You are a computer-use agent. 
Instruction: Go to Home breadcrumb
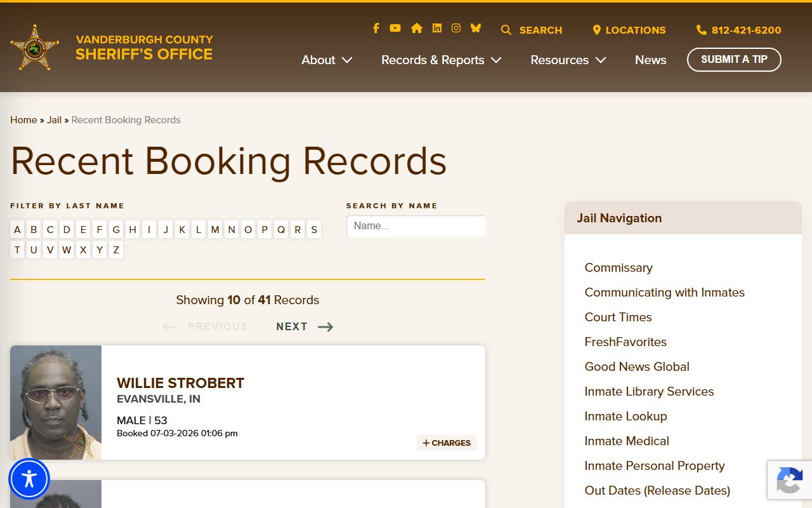tap(23, 120)
